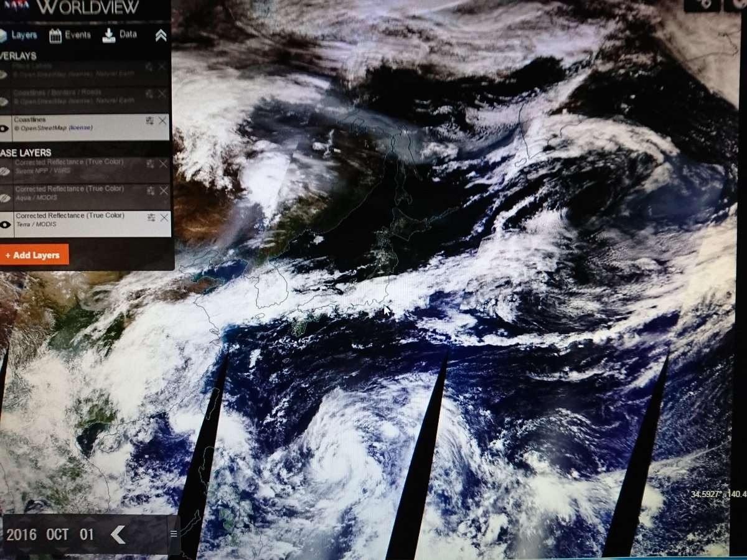
Task: Click the + Add Layers button
Action: tap(34, 255)
